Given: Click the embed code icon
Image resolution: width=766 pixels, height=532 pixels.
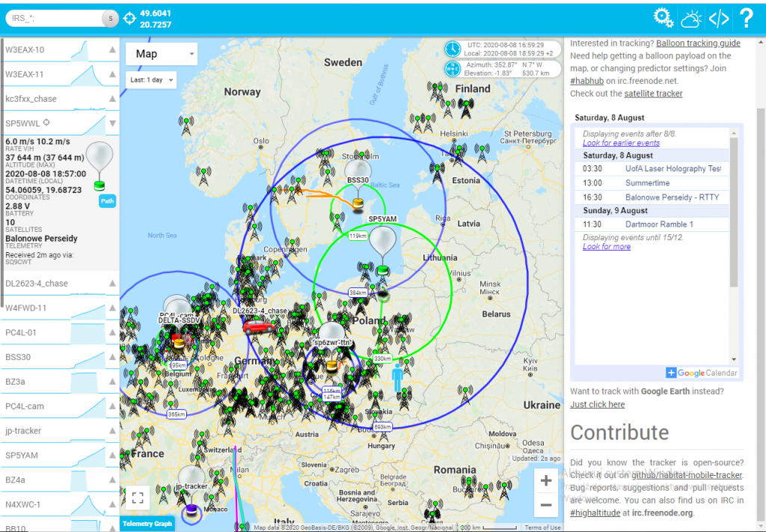Looking at the screenshot, I should point(718,18).
